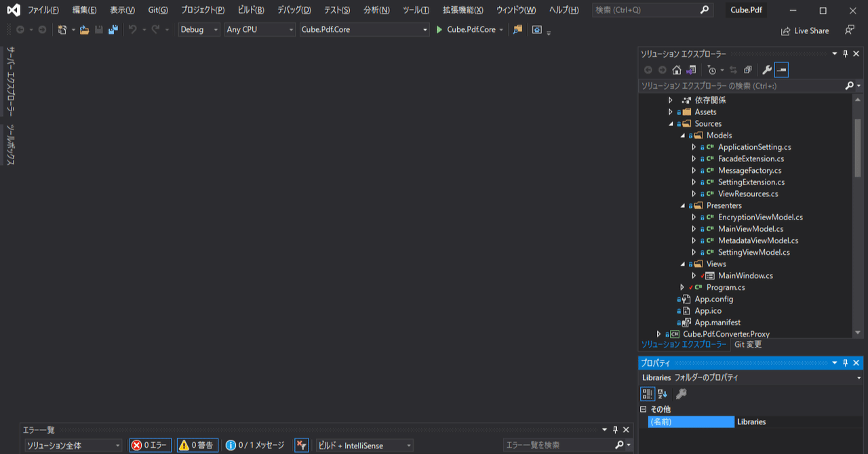Expand the MainWindow.cs node

tap(694, 276)
